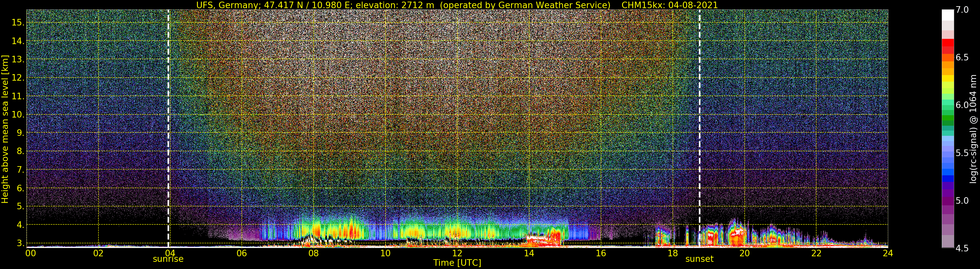Viewport: 980px width, 269px height.
Task: Click the white dashed sunrise marker line
Action: coord(168,128)
